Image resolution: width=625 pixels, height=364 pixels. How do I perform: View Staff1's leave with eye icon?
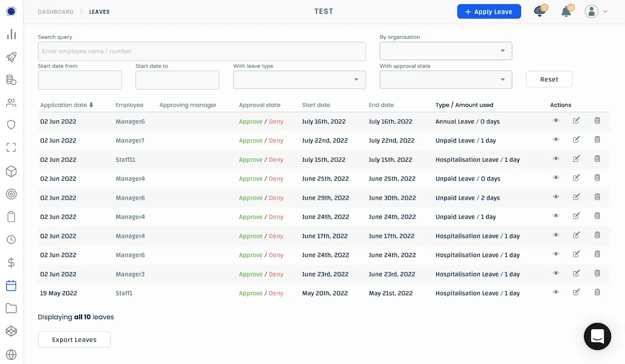tap(556, 293)
